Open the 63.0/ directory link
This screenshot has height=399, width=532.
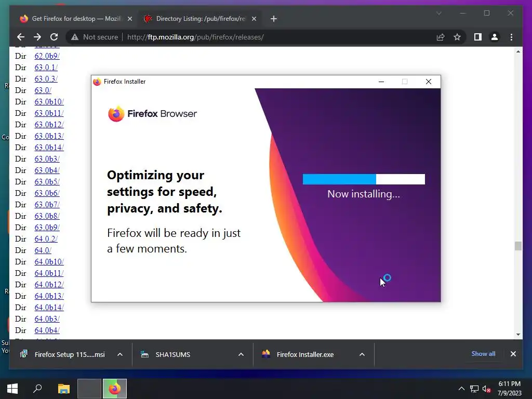point(43,90)
